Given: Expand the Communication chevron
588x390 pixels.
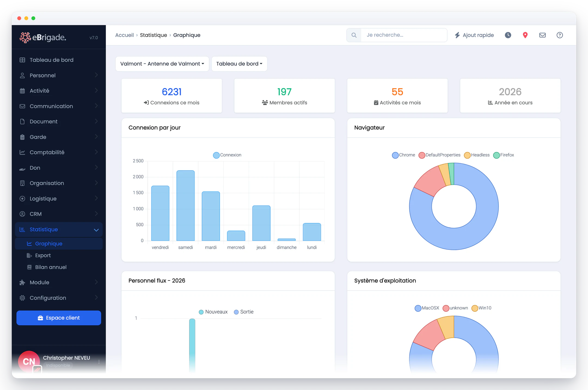Looking at the screenshot, I should [x=96, y=106].
